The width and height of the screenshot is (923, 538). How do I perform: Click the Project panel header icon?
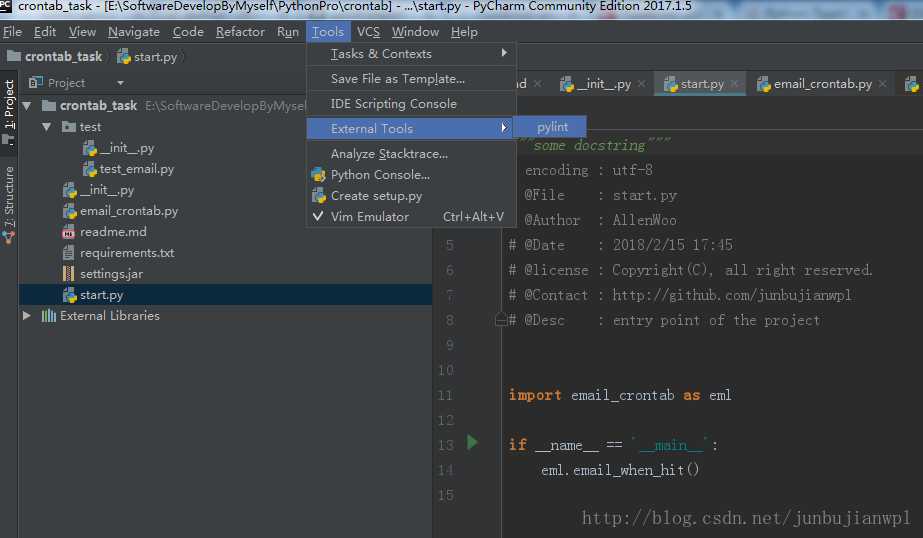[36, 82]
